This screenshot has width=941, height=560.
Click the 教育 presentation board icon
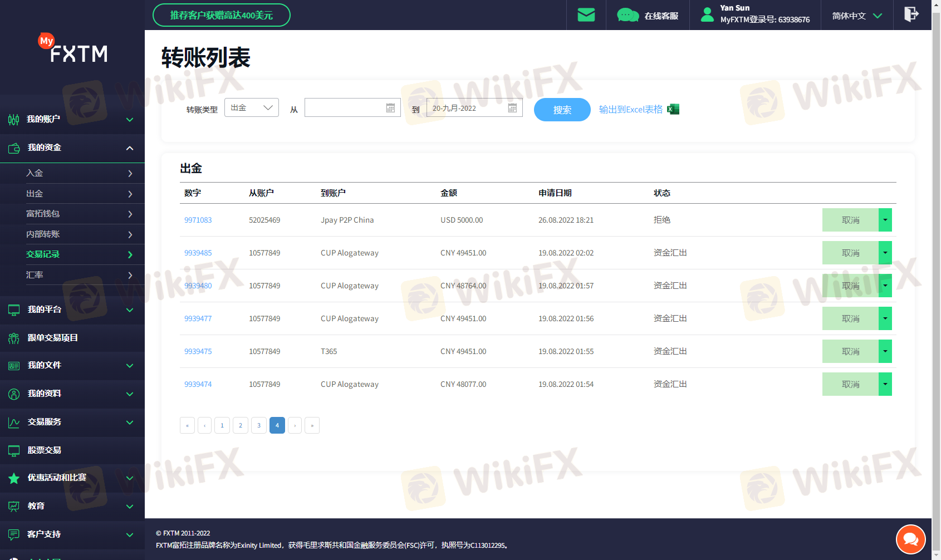[x=14, y=507]
